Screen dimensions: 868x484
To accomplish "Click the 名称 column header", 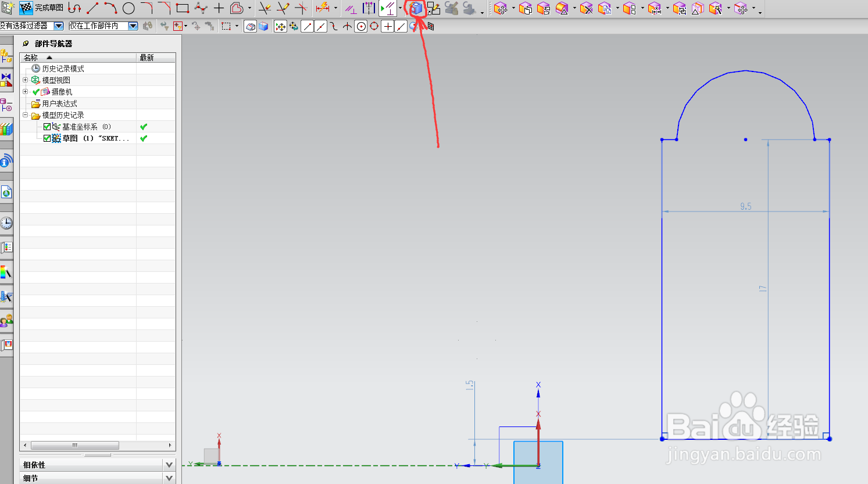I will tap(78, 58).
